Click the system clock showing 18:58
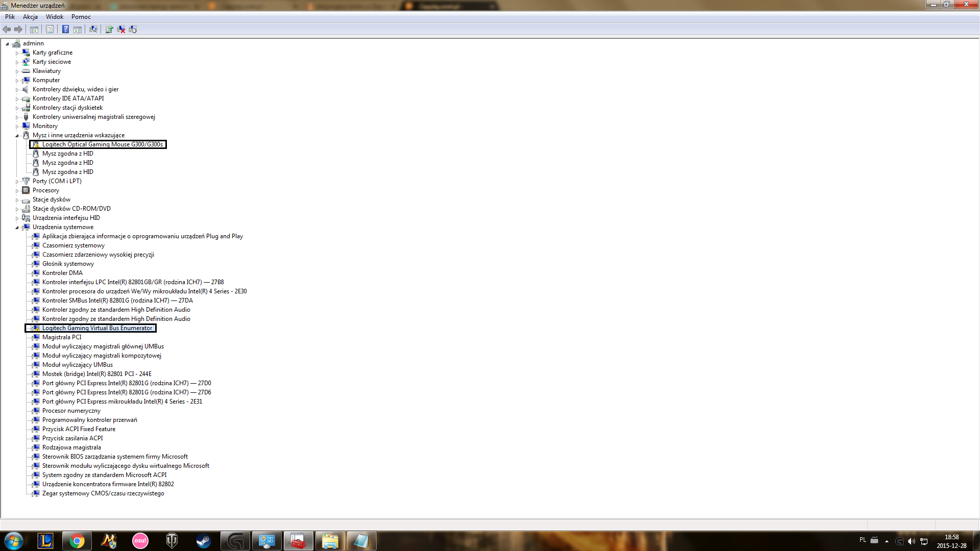The image size is (980, 551). coord(951,537)
